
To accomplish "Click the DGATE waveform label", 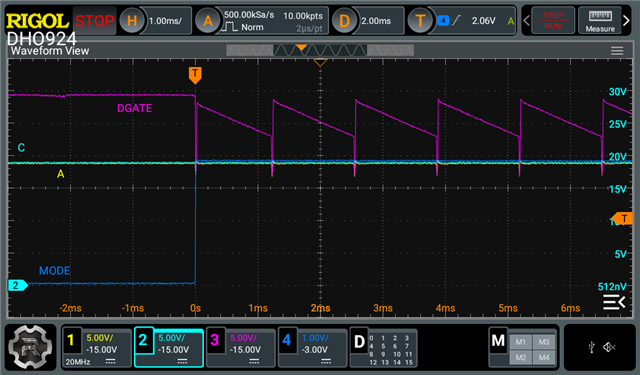I will click(134, 108).
